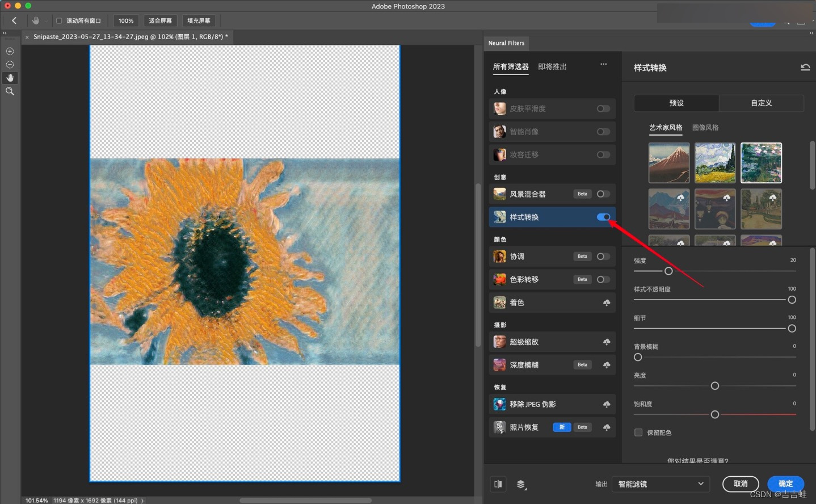
Task: Click the canvas horizontal scrollbar
Action: [x=305, y=501]
